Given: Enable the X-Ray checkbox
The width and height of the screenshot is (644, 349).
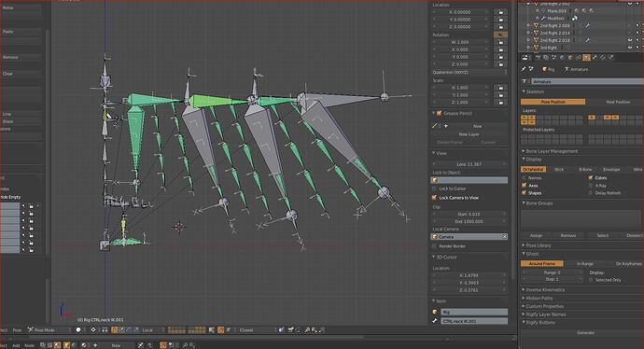Looking at the screenshot, I should [x=591, y=186].
